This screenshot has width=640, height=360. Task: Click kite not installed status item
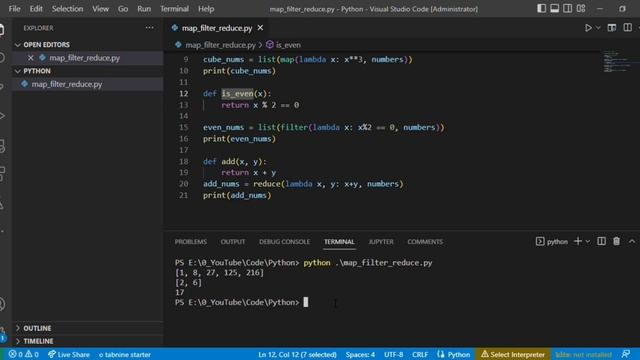click(x=584, y=354)
